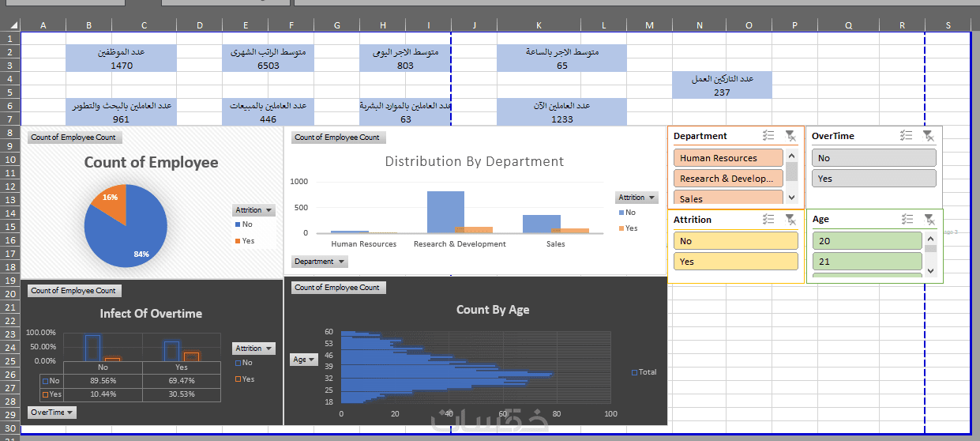Clear filter on OverTime slicer
The width and height of the screenshot is (980, 441).
[x=929, y=136]
